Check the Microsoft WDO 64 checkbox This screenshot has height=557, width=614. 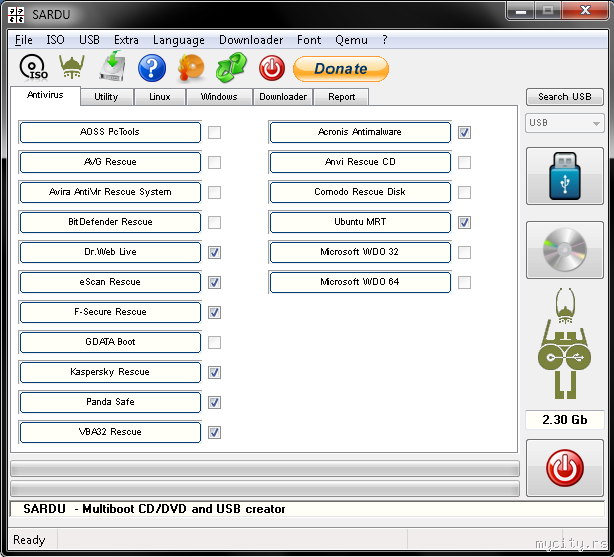pyautogui.click(x=464, y=282)
